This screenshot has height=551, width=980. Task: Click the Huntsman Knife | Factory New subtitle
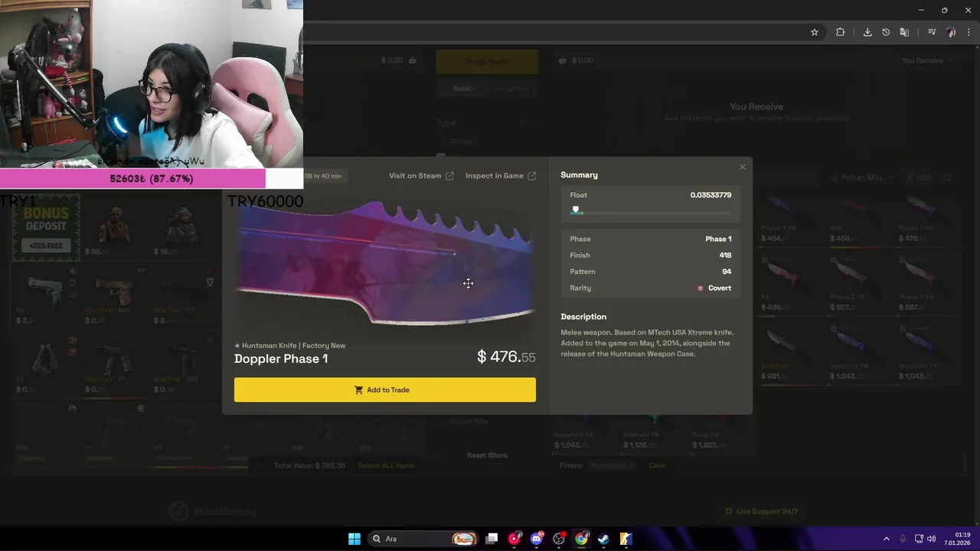(289, 346)
